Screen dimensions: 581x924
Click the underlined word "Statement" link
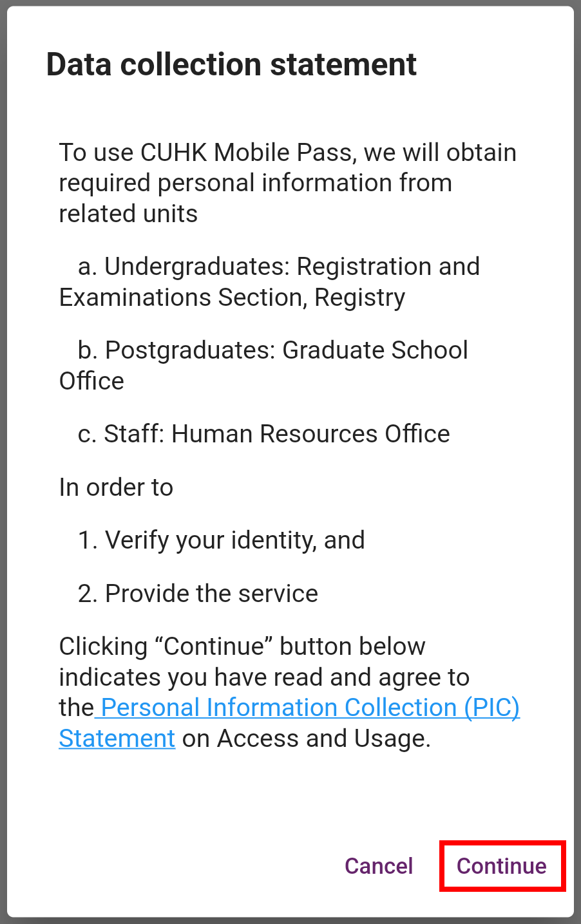coord(117,739)
